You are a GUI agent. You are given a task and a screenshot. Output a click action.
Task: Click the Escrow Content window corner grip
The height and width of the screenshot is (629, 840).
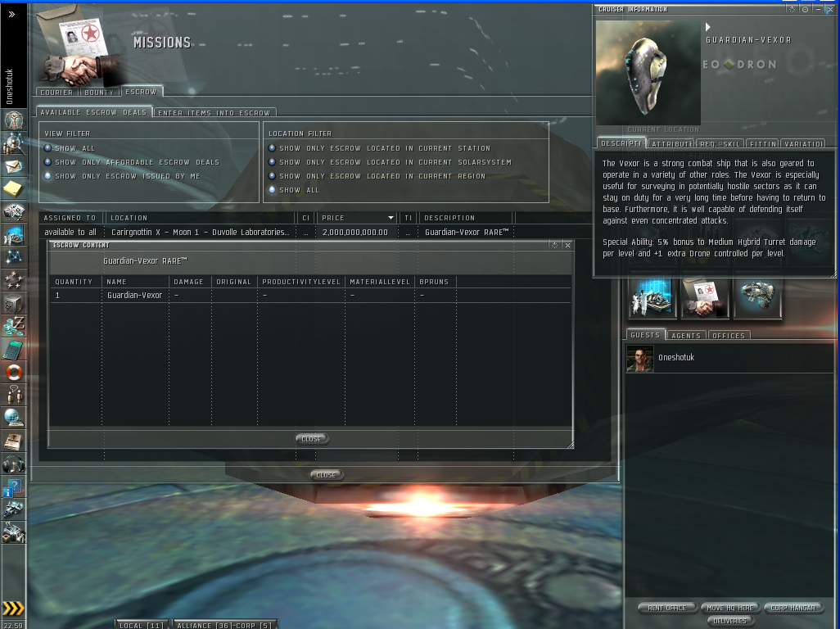point(571,445)
